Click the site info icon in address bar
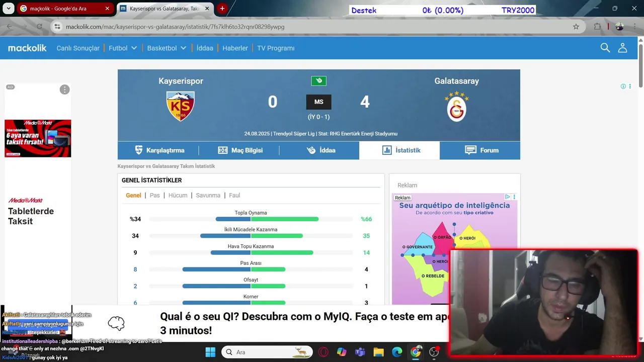Screen dimensions: 644x362 tap(57, 27)
